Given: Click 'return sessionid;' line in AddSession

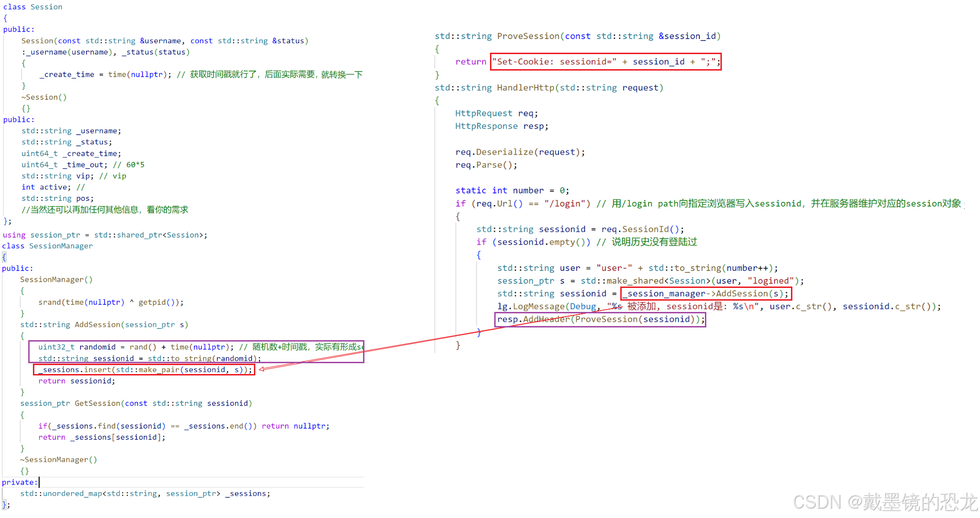Looking at the screenshot, I should click(x=77, y=381).
